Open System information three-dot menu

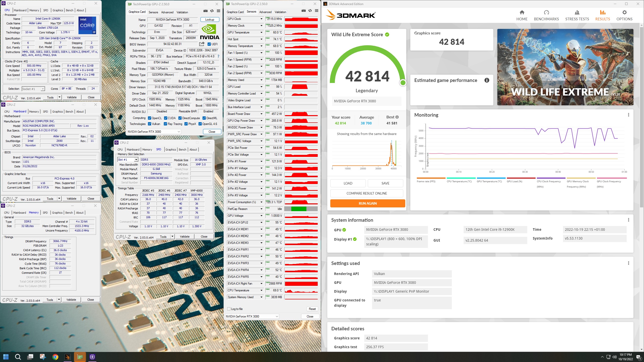[x=628, y=220]
